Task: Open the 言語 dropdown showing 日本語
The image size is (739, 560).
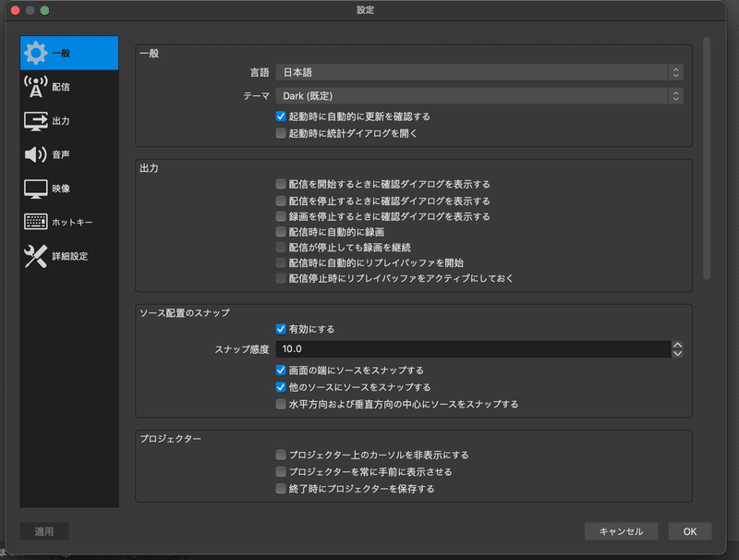Action: pyautogui.click(x=479, y=72)
